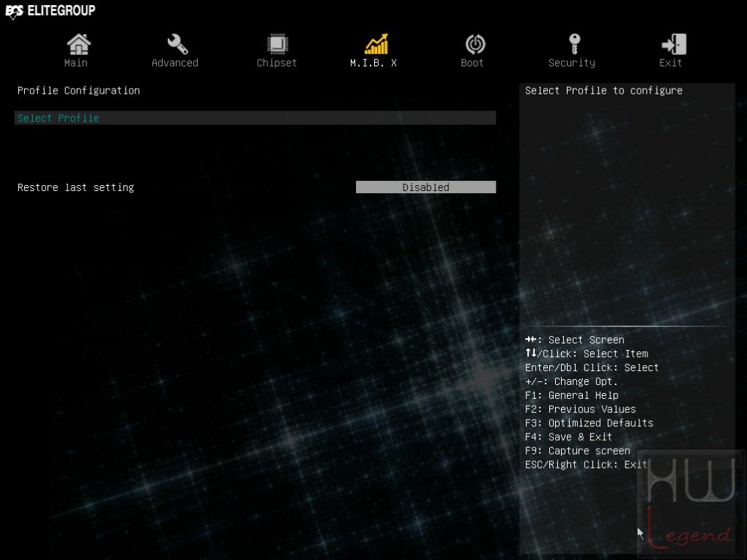Click the 'F1: General Help' line
Image resolution: width=747 pixels, height=560 pixels.
click(572, 395)
